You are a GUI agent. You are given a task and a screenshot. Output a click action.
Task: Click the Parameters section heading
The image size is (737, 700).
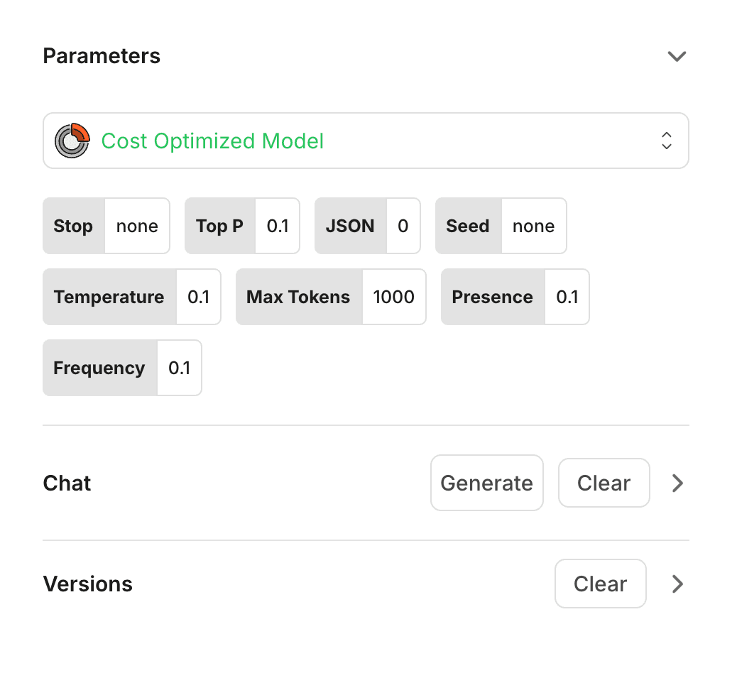click(x=102, y=56)
